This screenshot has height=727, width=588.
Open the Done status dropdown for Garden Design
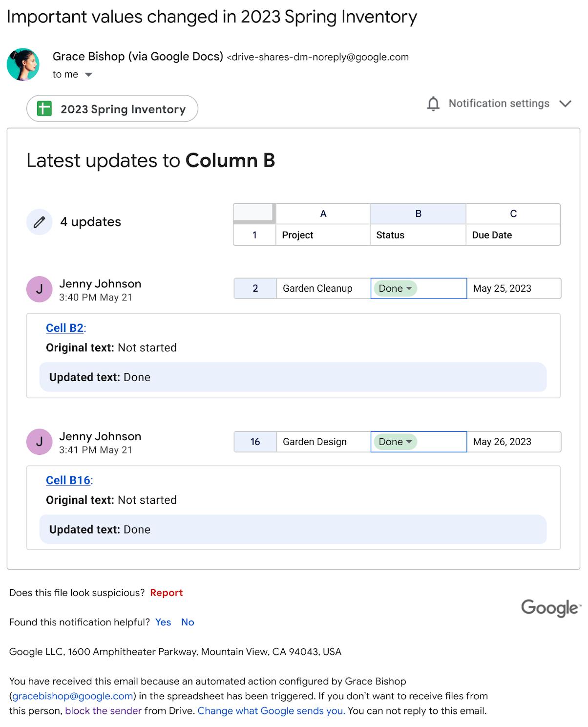(395, 442)
